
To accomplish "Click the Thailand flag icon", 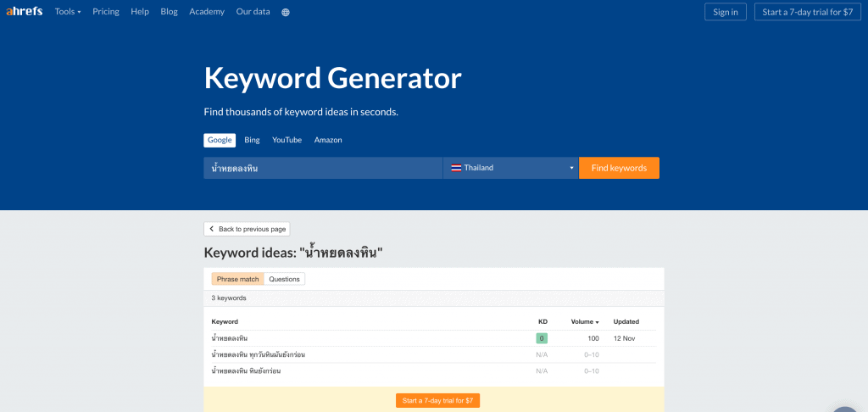I will (456, 168).
